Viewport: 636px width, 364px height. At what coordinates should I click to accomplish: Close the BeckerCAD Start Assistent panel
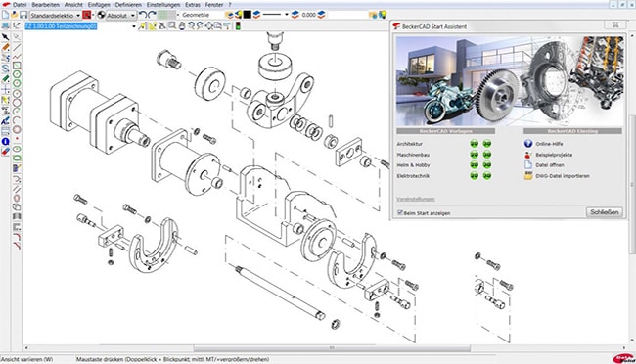pyautogui.click(x=615, y=24)
